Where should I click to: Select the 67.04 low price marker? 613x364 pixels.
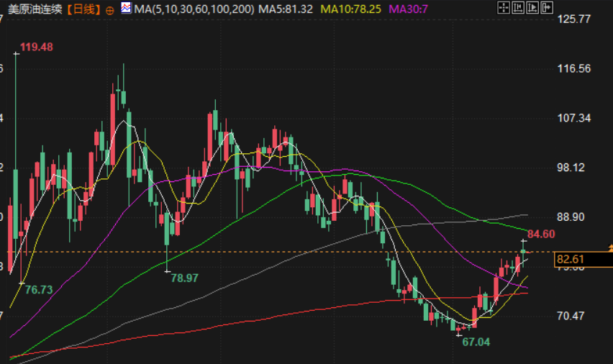476,342
